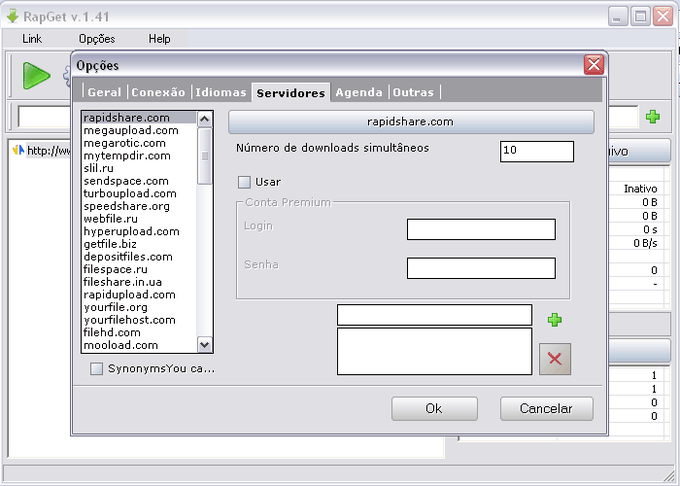The width and height of the screenshot is (680, 486).
Task: Open the Help menu
Action: pyautogui.click(x=159, y=39)
